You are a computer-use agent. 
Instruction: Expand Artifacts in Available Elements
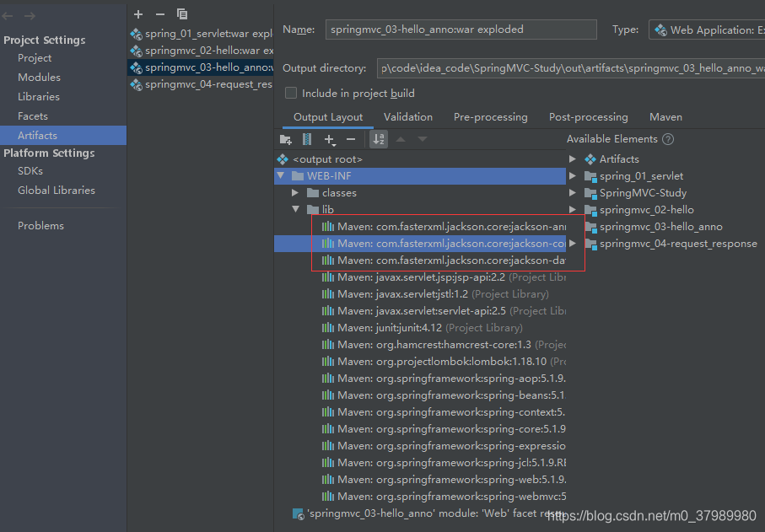(x=573, y=159)
